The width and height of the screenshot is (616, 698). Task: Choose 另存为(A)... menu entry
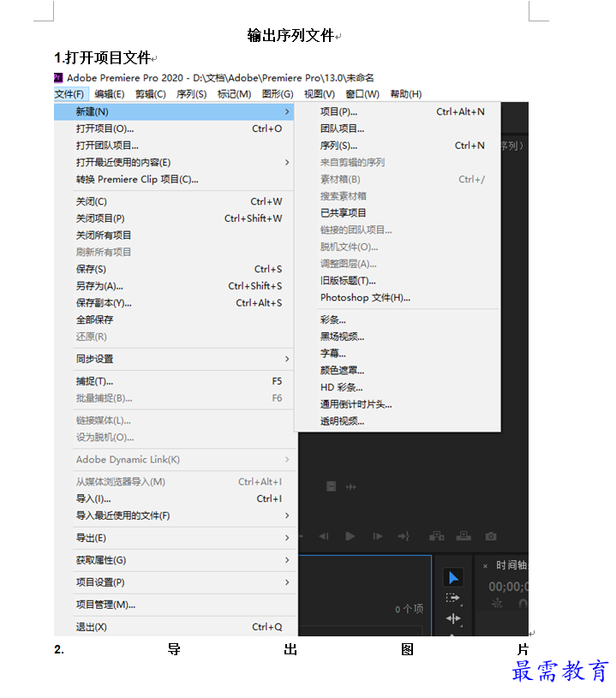174,286
